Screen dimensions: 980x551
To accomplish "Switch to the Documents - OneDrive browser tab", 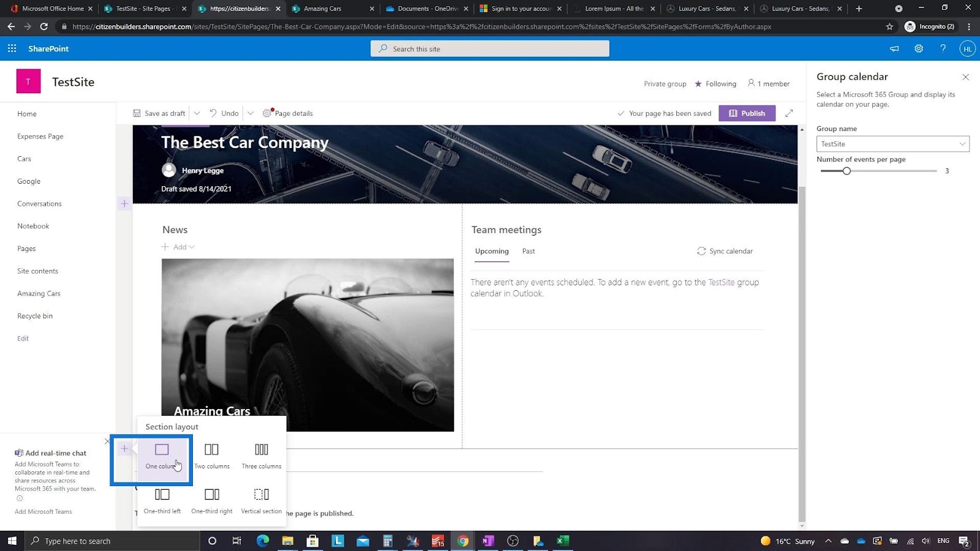I will click(x=427, y=9).
